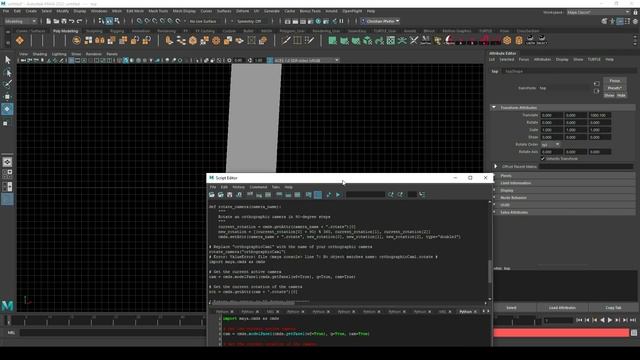Click the Open Scene folder icon
The height and width of the screenshot is (360, 640).
tap(56, 21)
